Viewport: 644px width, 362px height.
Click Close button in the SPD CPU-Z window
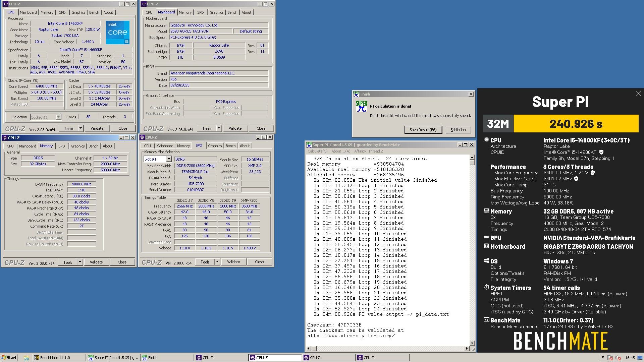point(259,262)
